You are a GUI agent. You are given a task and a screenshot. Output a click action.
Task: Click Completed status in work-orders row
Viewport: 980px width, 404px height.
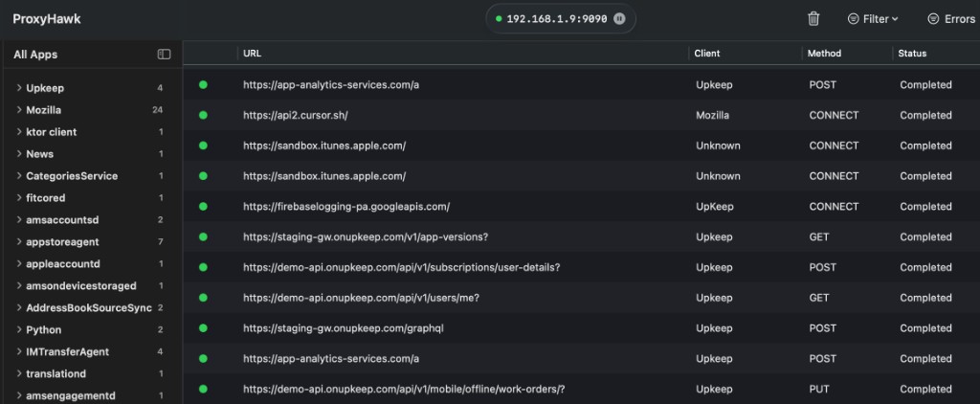click(x=925, y=389)
